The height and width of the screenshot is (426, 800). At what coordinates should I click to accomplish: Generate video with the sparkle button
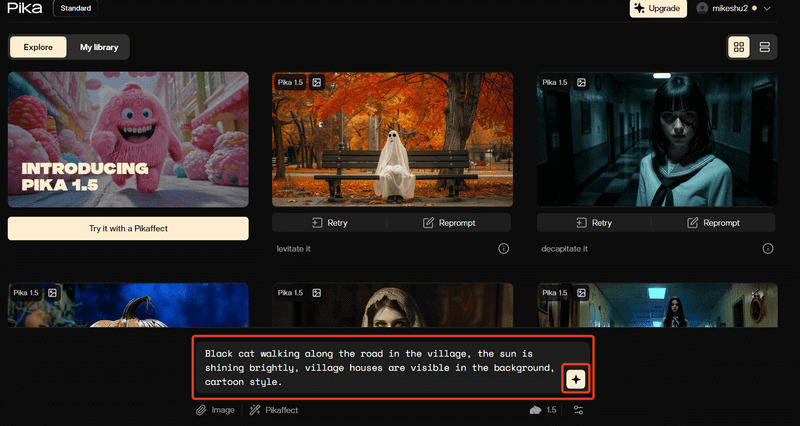[x=576, y=379]
